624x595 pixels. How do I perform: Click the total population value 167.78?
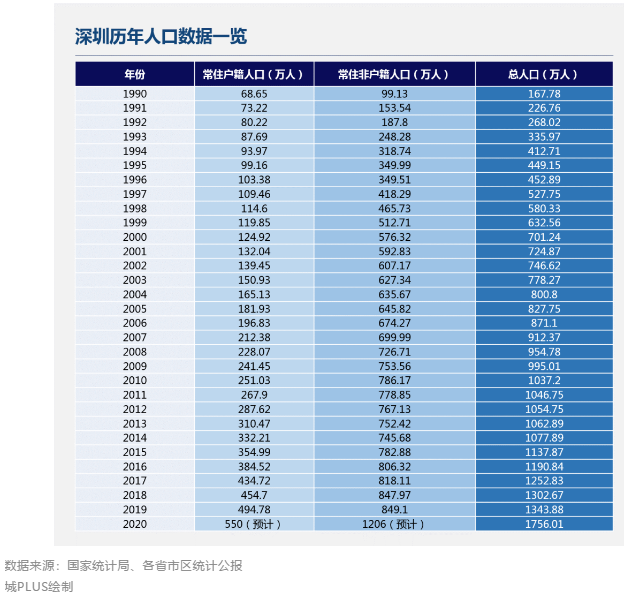(543, 93)
